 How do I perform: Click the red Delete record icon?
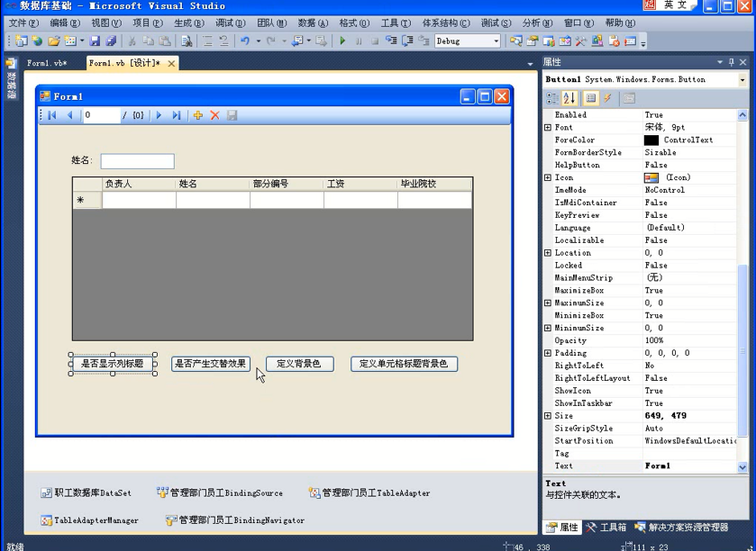tap(215, 115)
